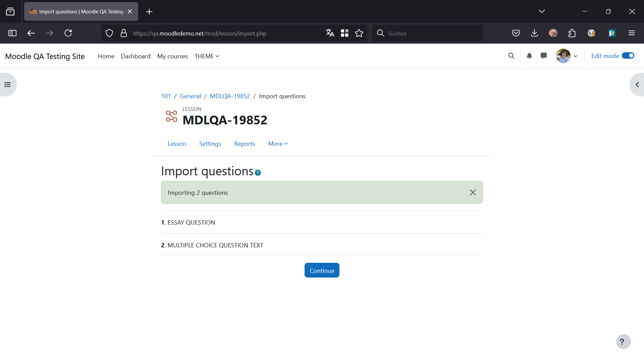Click the help icon next to Import questions
The width and height of the screenshot is (644, 362).
[x=258, y=173]
